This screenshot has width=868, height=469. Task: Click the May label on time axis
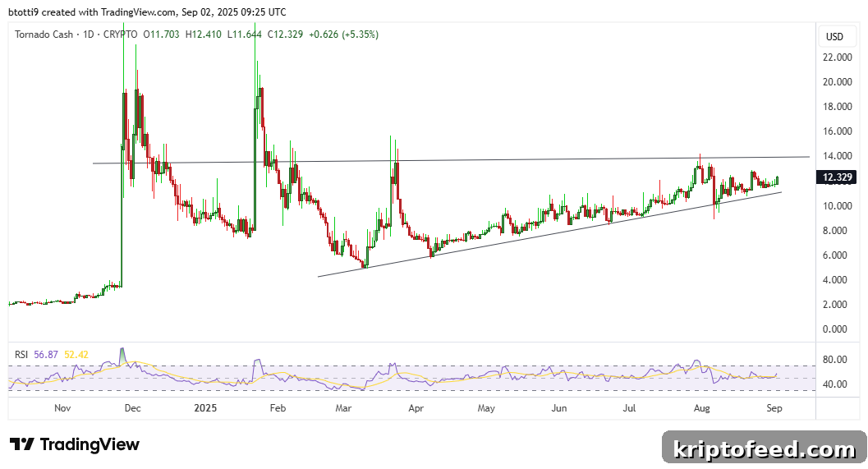tap(486, 408)
